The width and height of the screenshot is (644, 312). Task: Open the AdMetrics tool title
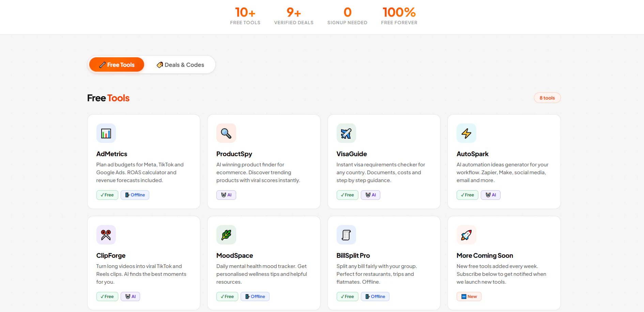[112, 154]
